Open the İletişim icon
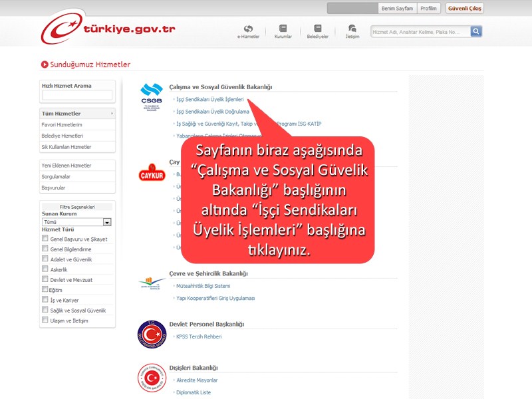Screen dimensions: 532x399 click(352, 31)
